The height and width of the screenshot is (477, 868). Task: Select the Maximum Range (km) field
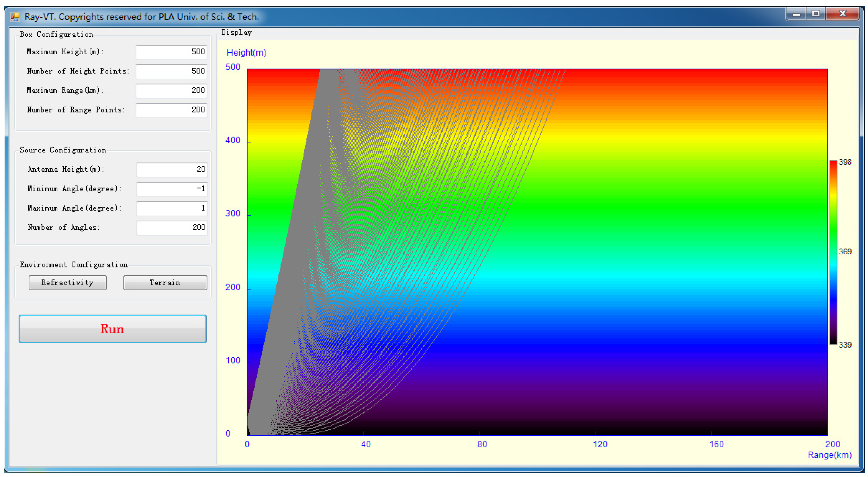pos(172,91)
